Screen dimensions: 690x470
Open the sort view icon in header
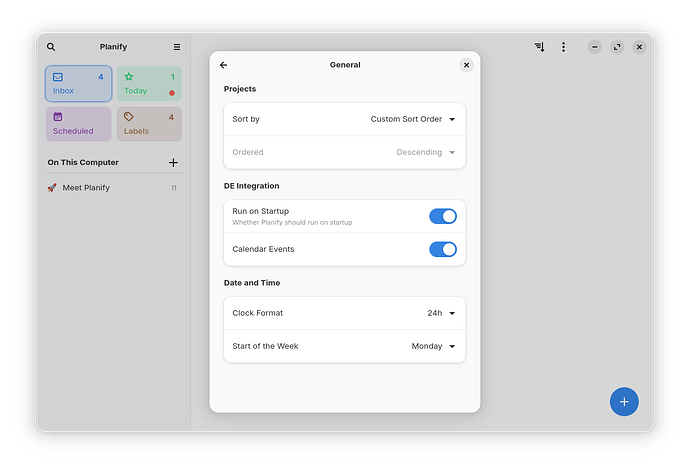(x=540, y=47)
